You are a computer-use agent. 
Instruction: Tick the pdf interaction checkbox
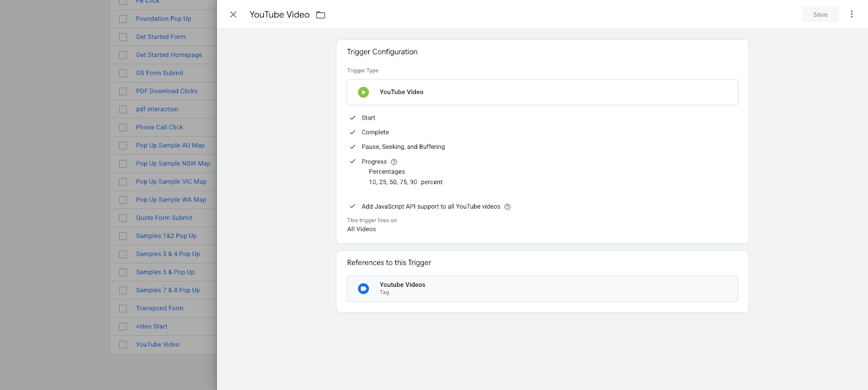(123, 109)
